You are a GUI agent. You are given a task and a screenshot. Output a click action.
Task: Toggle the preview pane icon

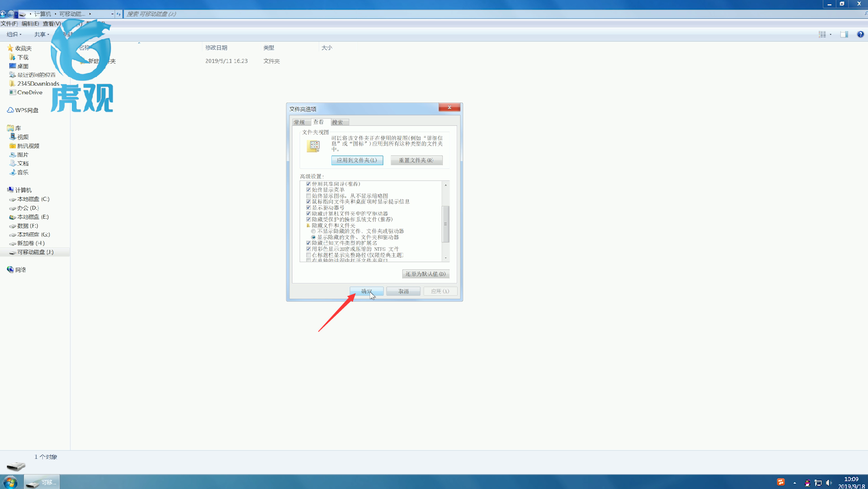[844, 34]
